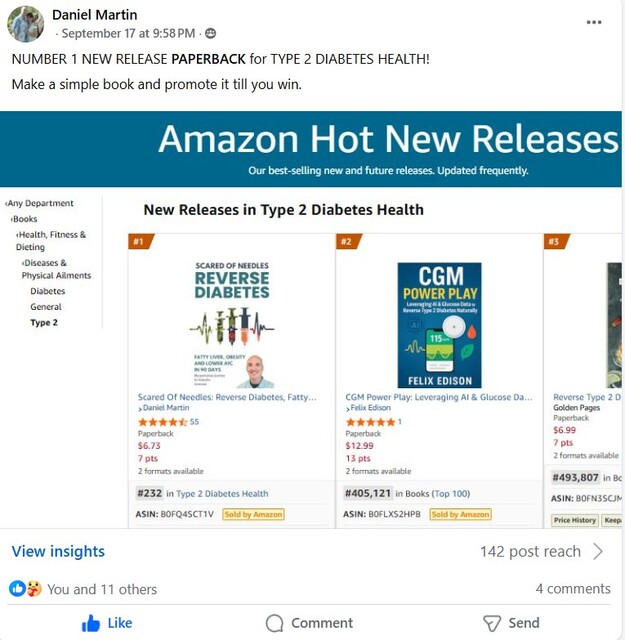Click View insights link

pyautogui.click(x=58, y=551)
